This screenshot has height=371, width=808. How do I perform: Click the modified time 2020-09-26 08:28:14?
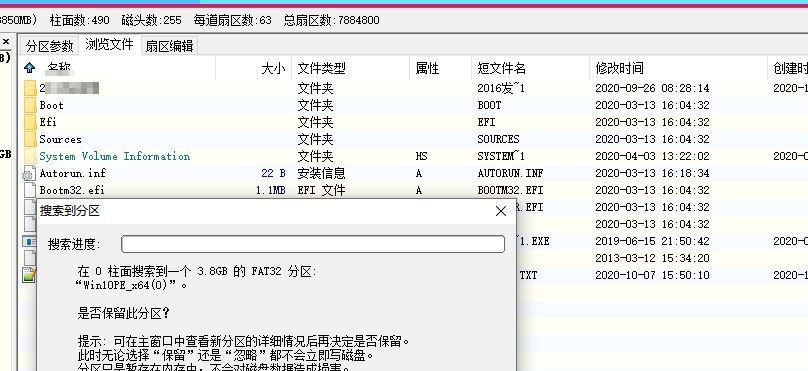652,88
